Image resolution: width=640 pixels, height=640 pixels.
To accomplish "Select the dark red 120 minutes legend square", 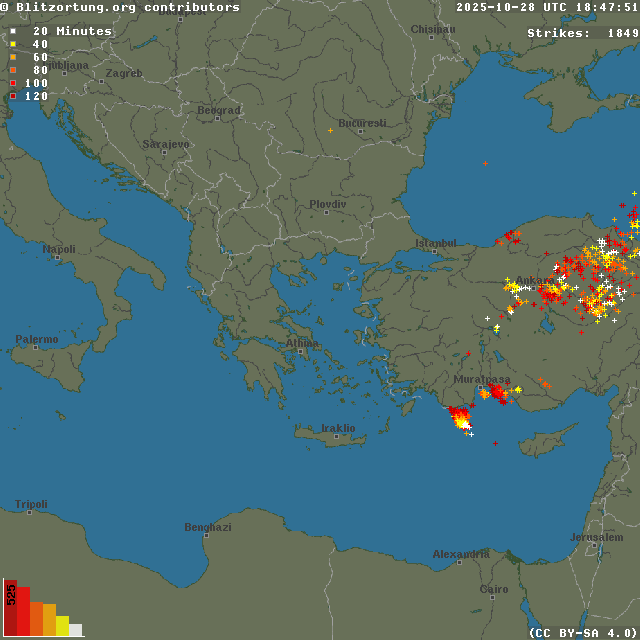I will (x=13, y=96).
